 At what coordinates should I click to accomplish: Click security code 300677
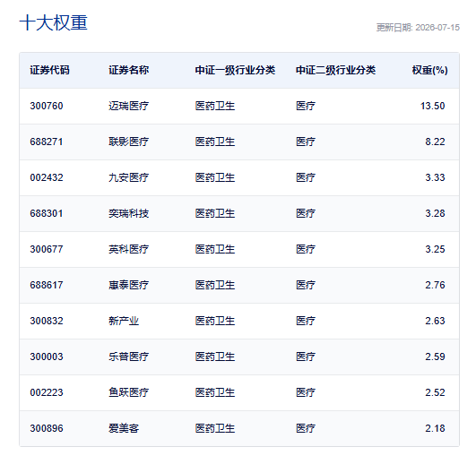point(47,249)
